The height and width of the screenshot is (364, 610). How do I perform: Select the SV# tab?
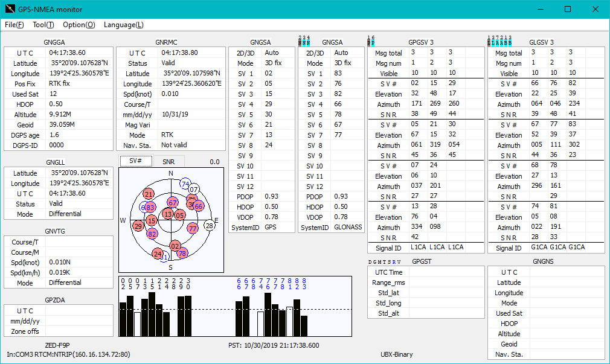(135, 161)
